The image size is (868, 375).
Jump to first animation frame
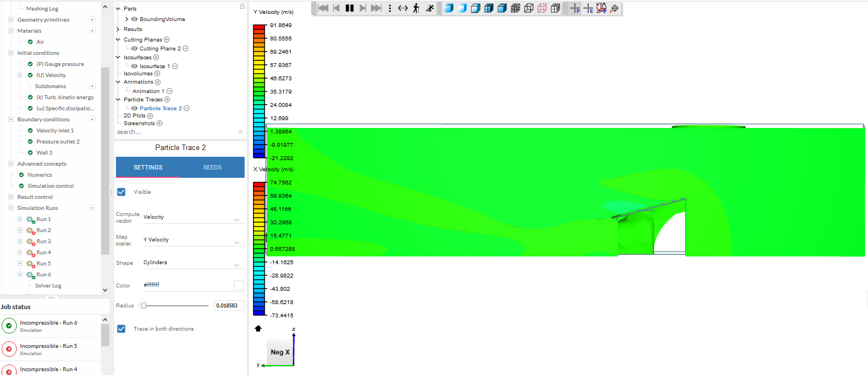tap(323, 8)
